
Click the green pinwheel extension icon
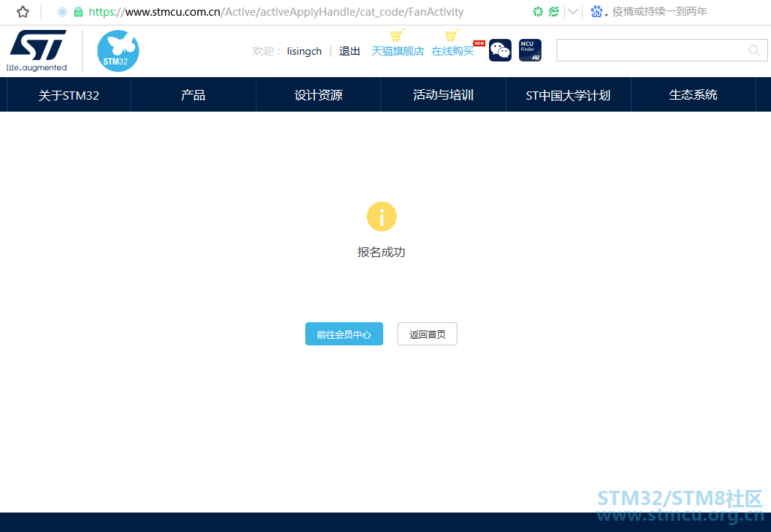coord(538,11)
